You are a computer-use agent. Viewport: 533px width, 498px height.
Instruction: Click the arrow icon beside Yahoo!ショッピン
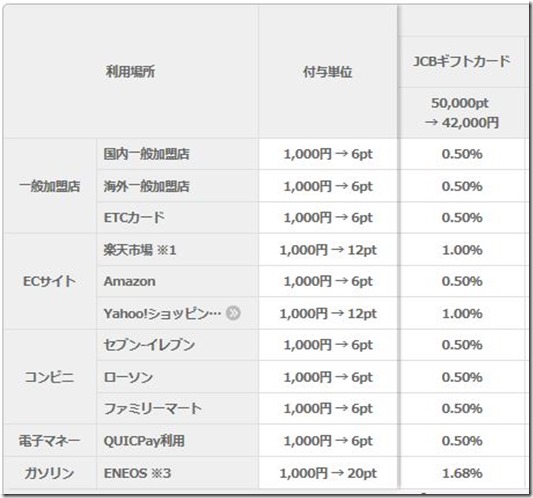click(x=234, y=313)
